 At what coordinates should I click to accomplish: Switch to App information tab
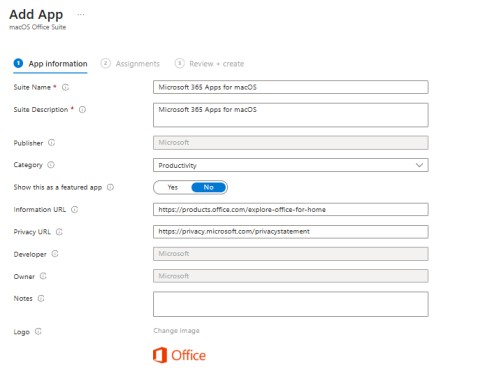(x=51, y=64)
